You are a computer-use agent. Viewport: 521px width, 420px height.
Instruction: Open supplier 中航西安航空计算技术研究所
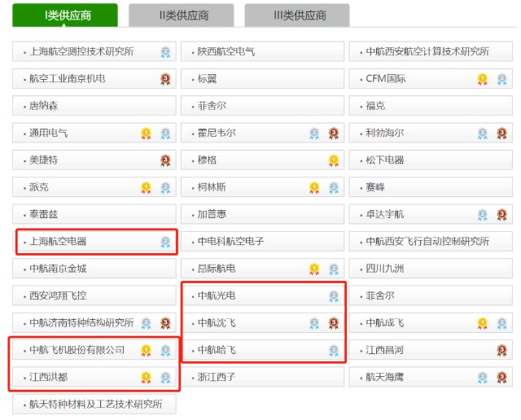(x=431, y=51)
